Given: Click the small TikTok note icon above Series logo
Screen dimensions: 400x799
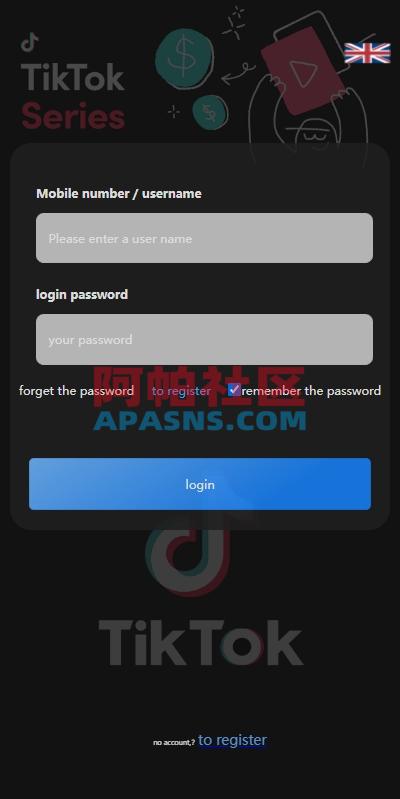Looking at the screenshot, I should pyautogui.click(x=30, y=42).
